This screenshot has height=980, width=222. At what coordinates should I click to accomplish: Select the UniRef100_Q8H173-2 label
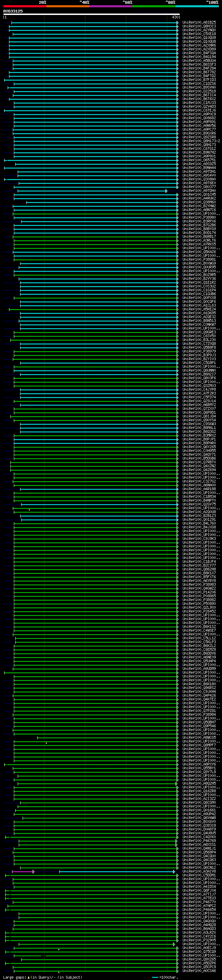coord(201,141)
